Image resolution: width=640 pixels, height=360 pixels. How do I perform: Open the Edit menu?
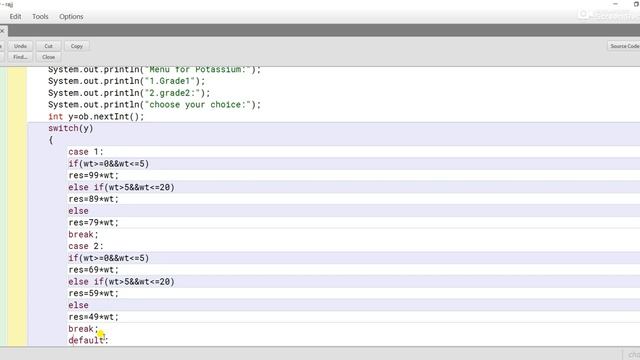(x=15, y=17)
